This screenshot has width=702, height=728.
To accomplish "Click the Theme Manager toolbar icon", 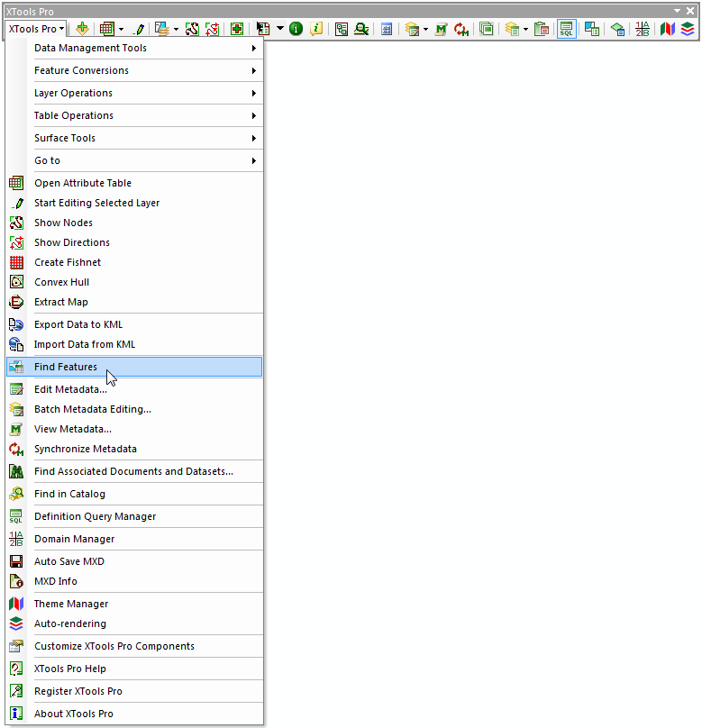I will pos(667,29).
